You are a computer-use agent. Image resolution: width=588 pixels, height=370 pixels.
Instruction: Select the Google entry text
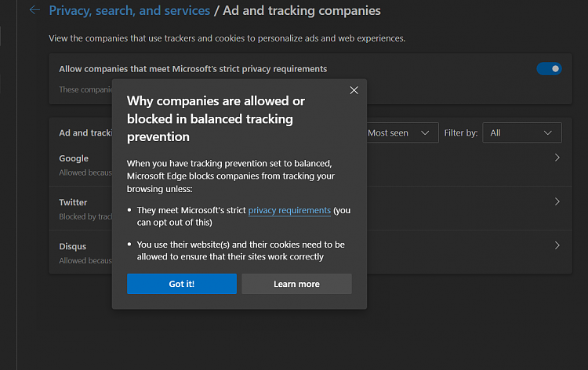tap(74, 158)
